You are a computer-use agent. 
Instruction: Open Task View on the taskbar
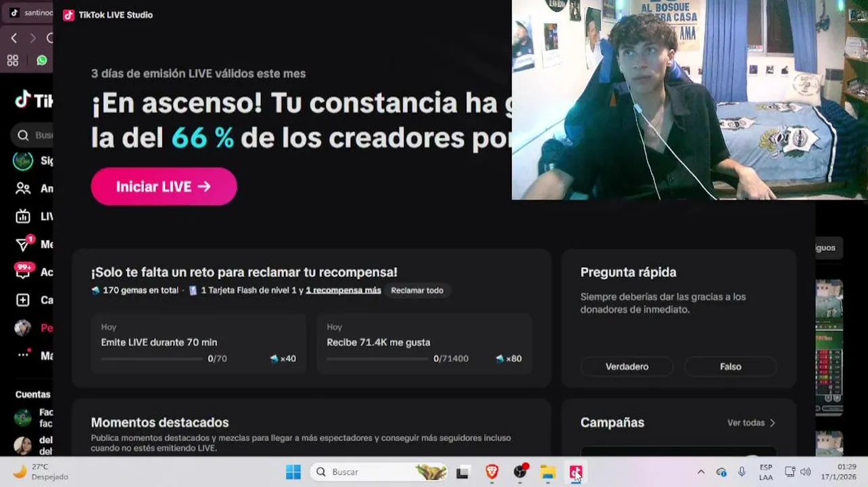pyautogui.click(x=462, y=473)
